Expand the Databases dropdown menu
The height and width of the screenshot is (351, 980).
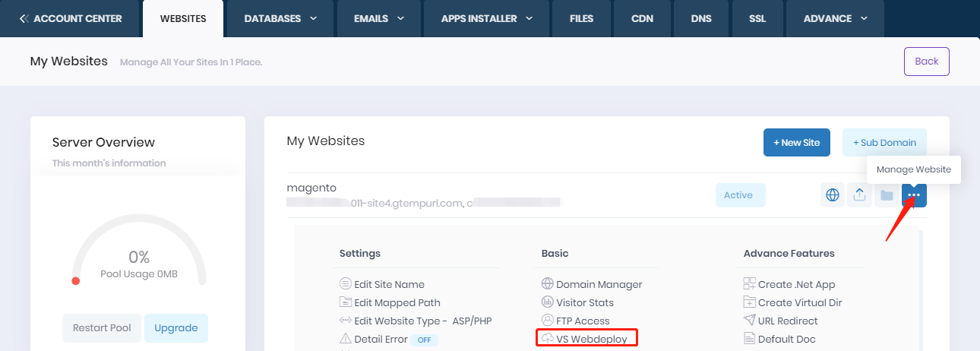[x=280, y=18]
